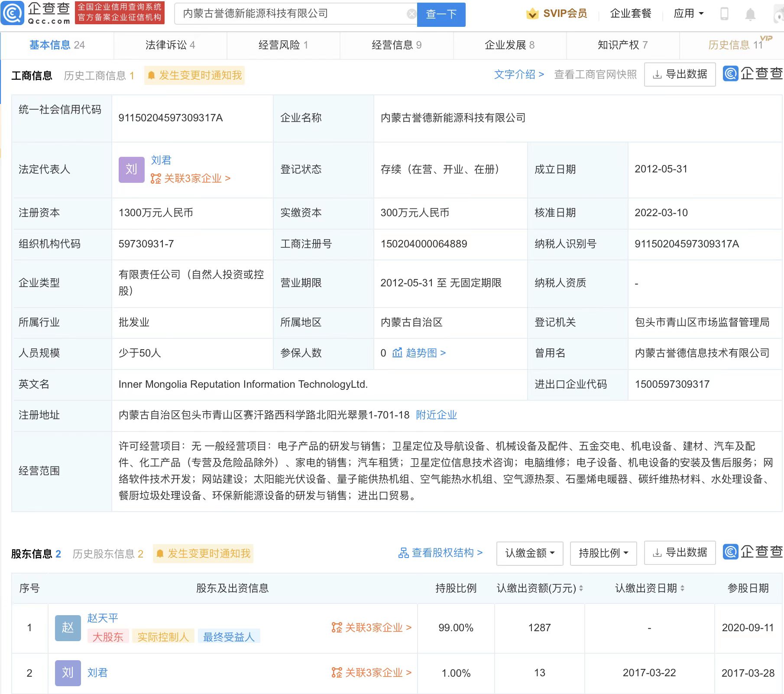This screenshot has height=694, width=784.
Task: Switch to 法律诉讼 tab
Action: coord(170,45)
